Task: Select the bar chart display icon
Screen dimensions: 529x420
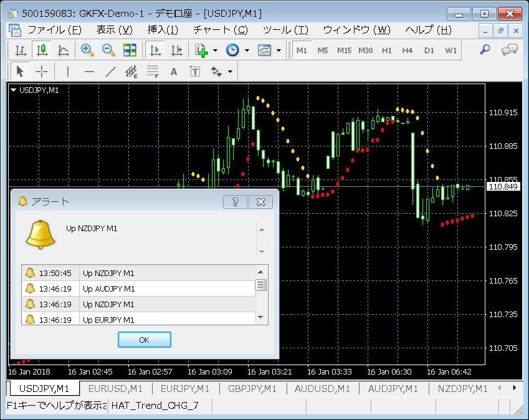Action: click(21, 50)
